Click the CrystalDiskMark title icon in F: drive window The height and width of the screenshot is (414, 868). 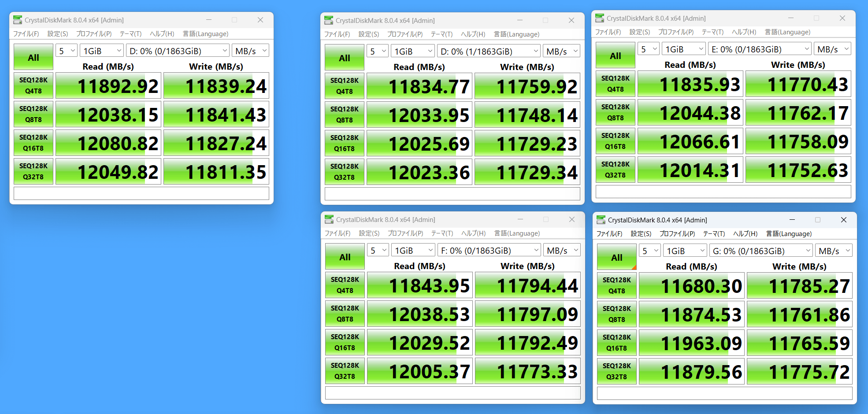pyautogui.click(x=329, y=219)
